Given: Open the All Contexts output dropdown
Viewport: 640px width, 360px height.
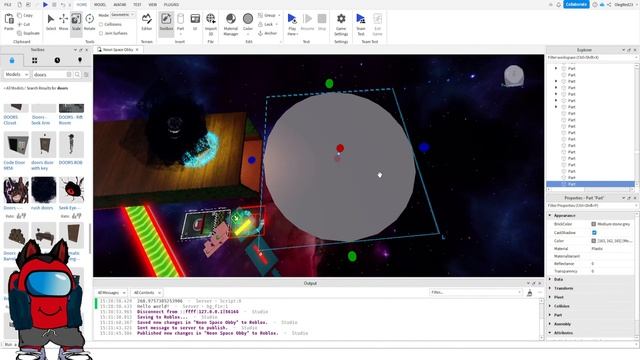Looking at the screenshot, I should point(147,293).
